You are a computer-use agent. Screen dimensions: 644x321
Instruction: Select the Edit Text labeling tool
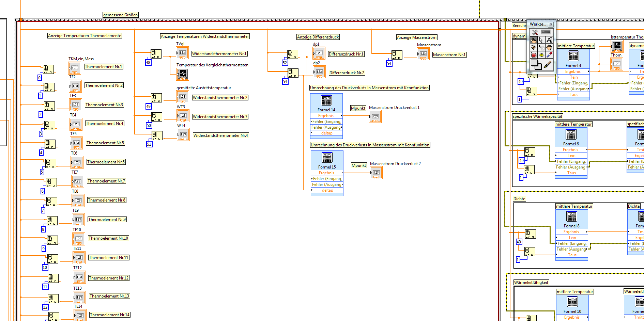pos(549,40)
